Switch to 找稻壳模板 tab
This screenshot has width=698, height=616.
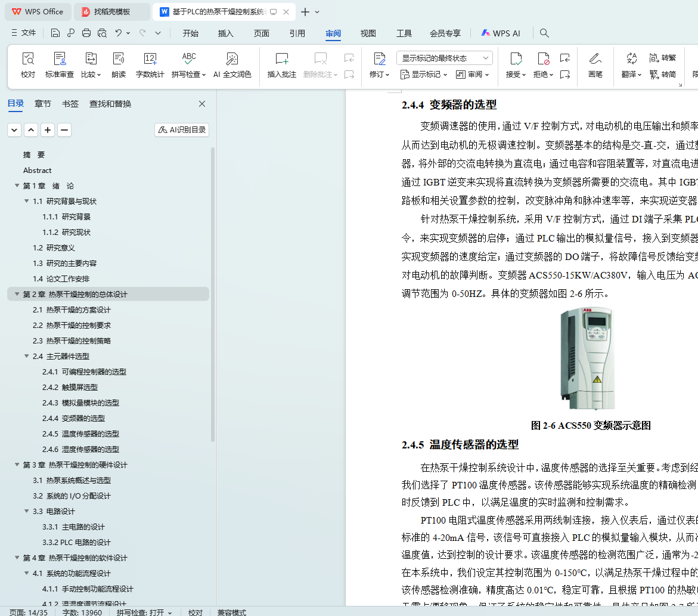[x=111, y=11]
